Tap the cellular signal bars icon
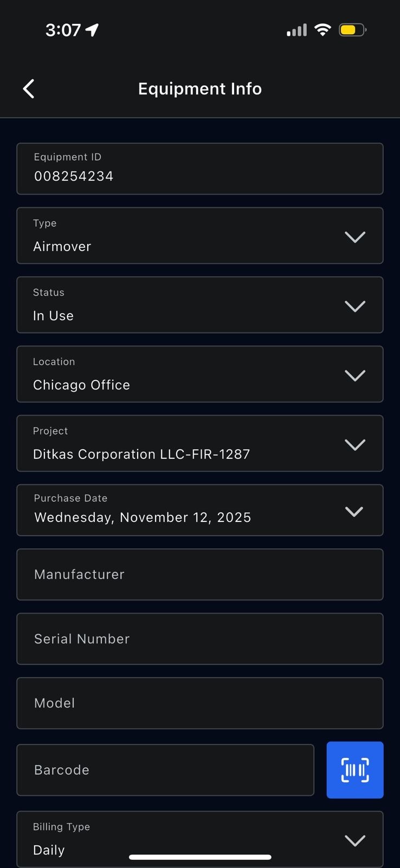 296,30
